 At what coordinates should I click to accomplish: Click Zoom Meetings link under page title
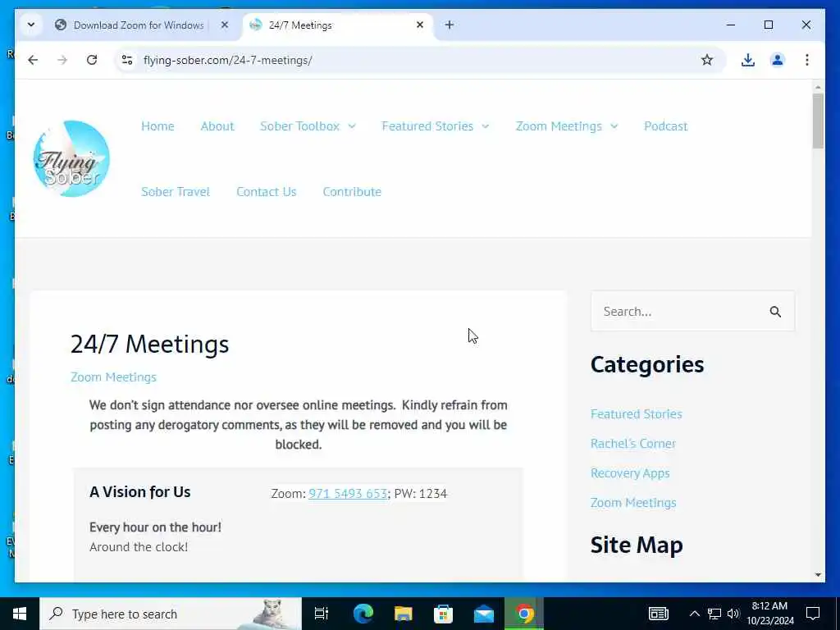(x=113, y=377)
